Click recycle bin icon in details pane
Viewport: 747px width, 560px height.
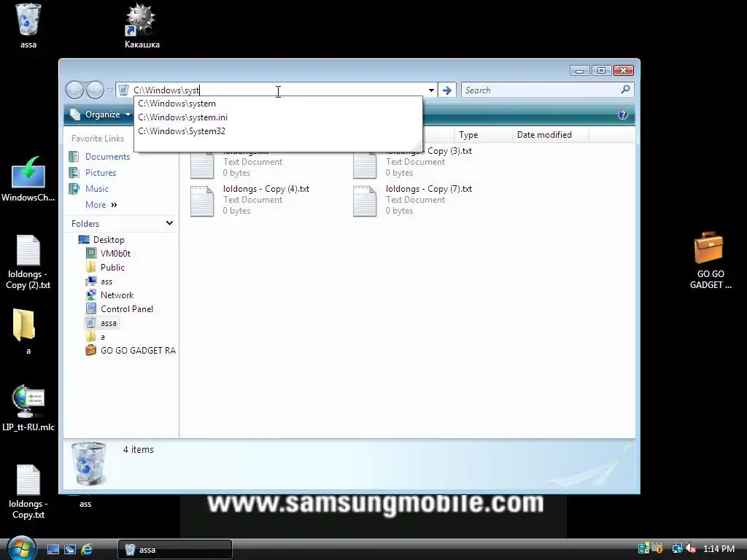point(88,464)
